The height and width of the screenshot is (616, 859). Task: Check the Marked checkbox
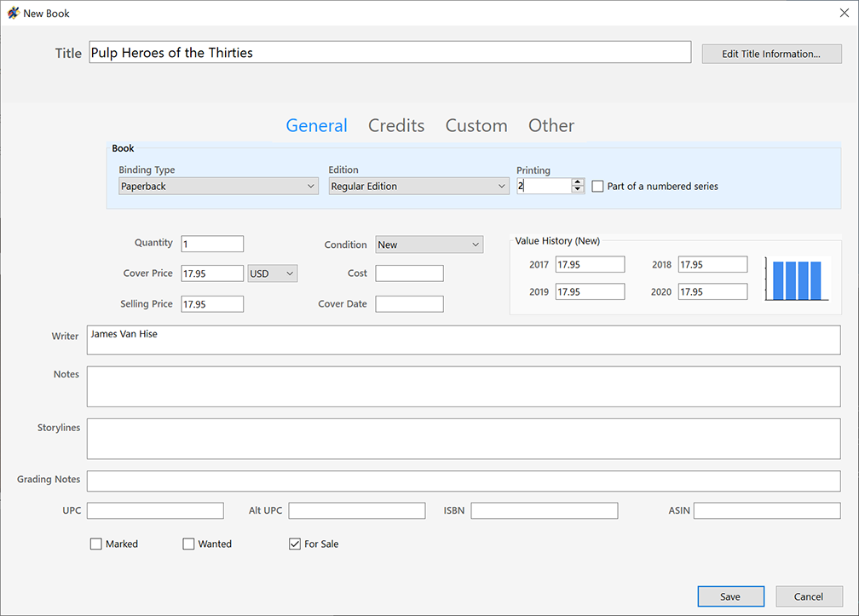click(x=95, y=544)
